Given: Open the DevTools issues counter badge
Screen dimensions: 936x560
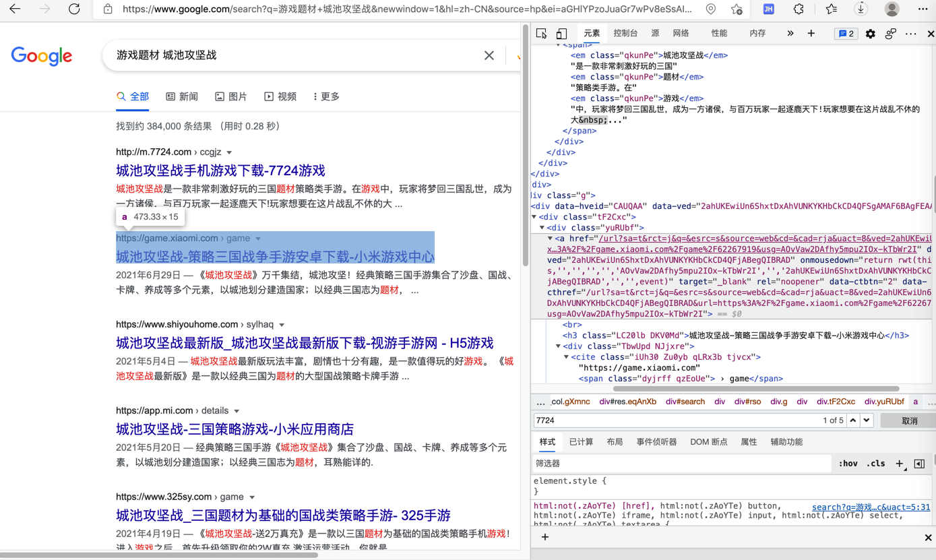Looking at the screenshot, I should pos(846,34).
